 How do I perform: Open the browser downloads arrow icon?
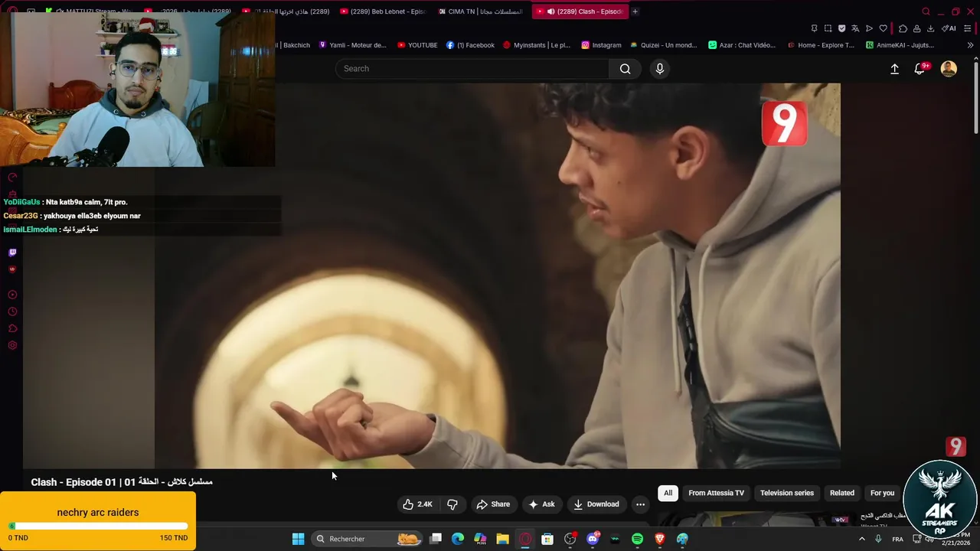pos(930,28)
